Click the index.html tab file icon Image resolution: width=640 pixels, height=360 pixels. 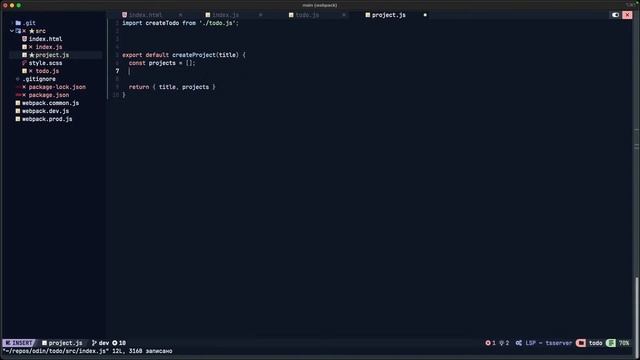pos(124,15)
